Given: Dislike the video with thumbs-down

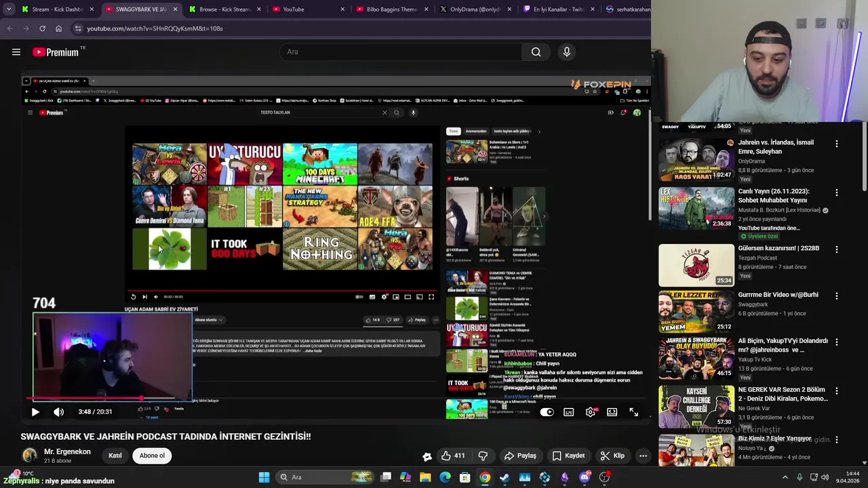Looking at the screenshot, I should tap(483, 455).
